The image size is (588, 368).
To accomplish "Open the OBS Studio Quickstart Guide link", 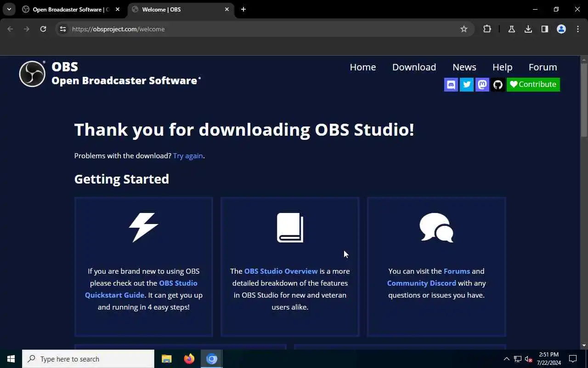I will pyautogui.click(x=141, y=289).
